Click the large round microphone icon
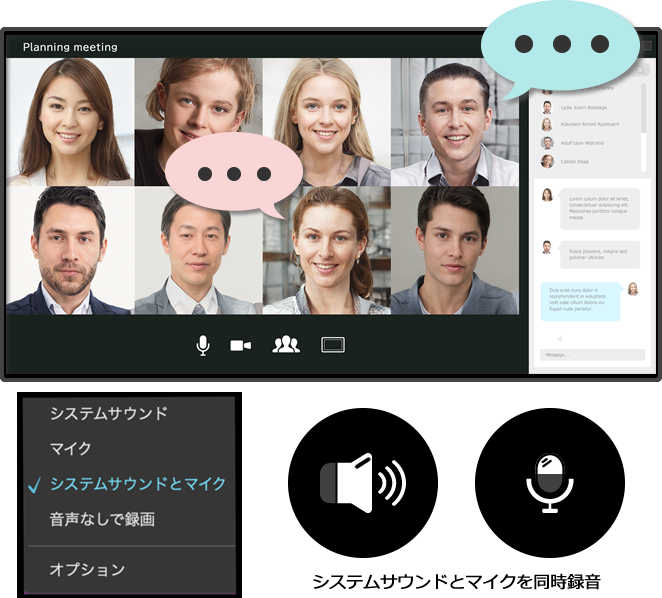The height and width of the screenshot is (598, 662). (x=550, y=483)
